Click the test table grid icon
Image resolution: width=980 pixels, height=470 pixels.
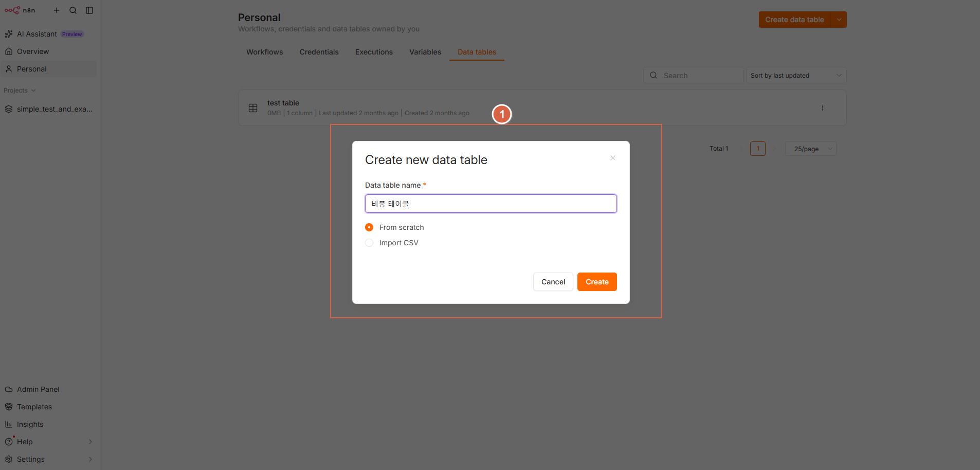pyautogui.click(x=253, y=108)
